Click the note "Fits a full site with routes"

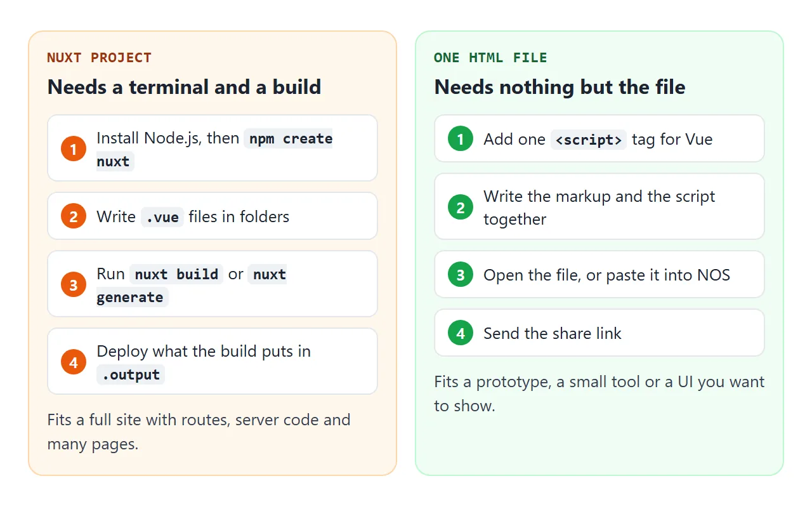(x=199, y=432)
